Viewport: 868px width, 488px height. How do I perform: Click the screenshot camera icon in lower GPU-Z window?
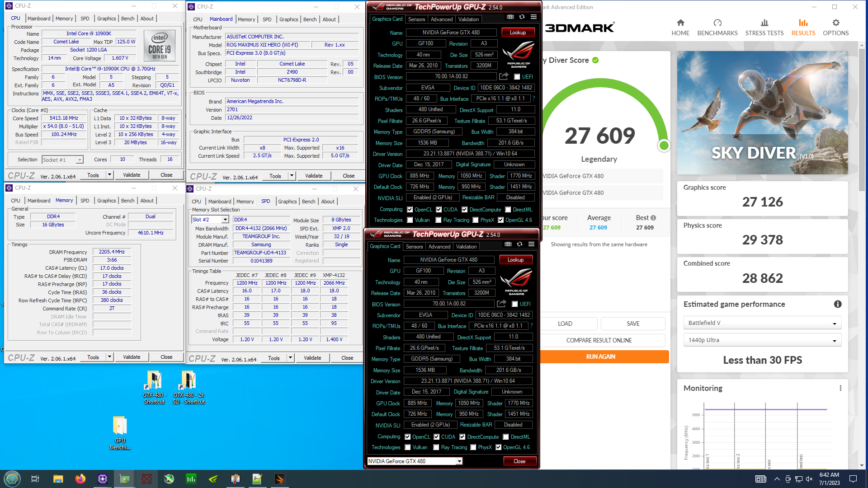tap(508, 244)
